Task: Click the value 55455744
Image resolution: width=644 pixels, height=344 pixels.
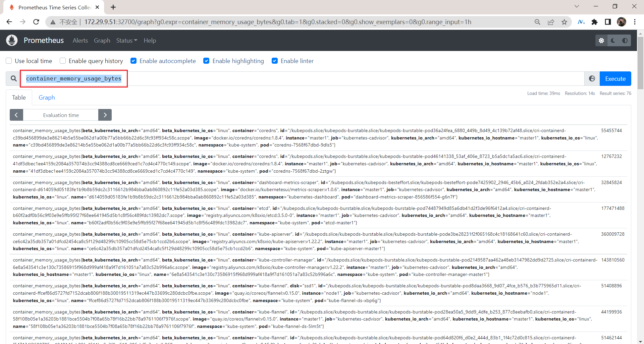Action: coord(611,130)
